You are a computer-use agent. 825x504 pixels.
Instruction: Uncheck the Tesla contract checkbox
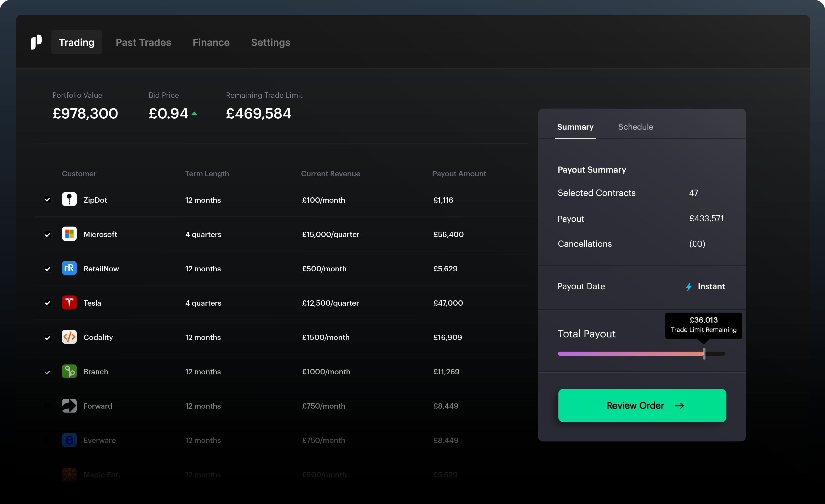(48, 303)
